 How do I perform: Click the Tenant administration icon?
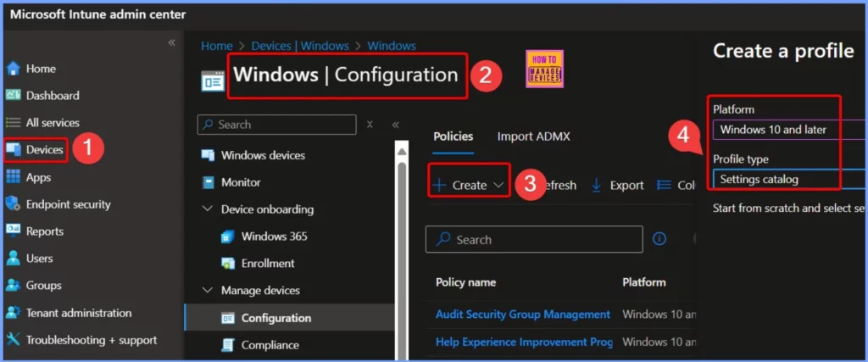14,313
